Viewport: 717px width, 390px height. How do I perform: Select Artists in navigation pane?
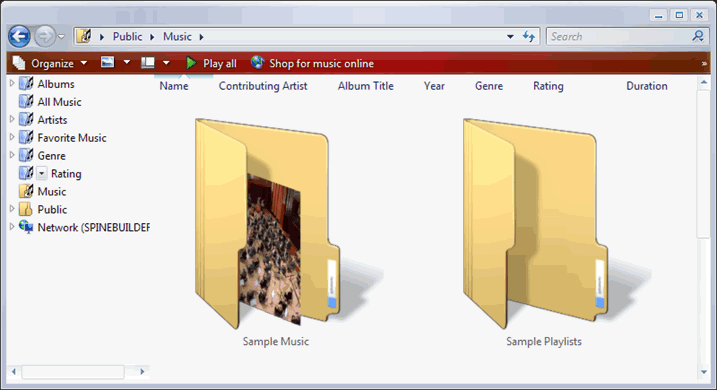click(x=52, y=120)
